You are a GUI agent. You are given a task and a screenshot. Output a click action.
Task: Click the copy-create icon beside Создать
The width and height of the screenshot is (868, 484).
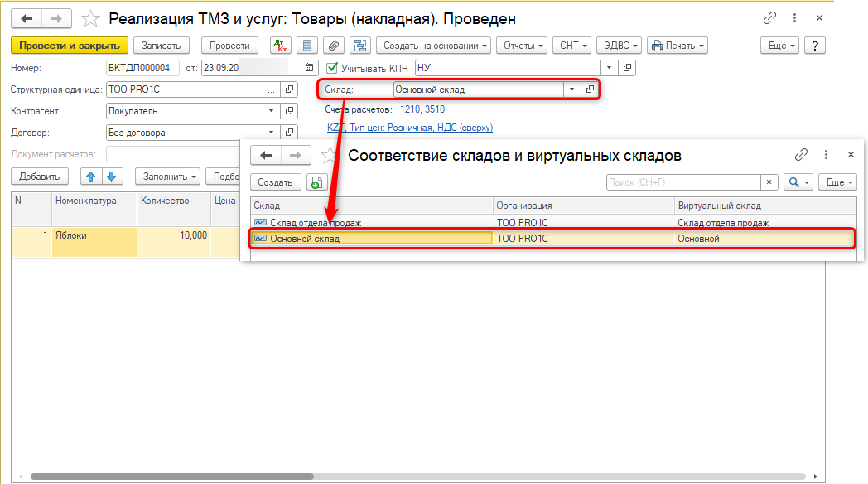[x=317, y=182]
